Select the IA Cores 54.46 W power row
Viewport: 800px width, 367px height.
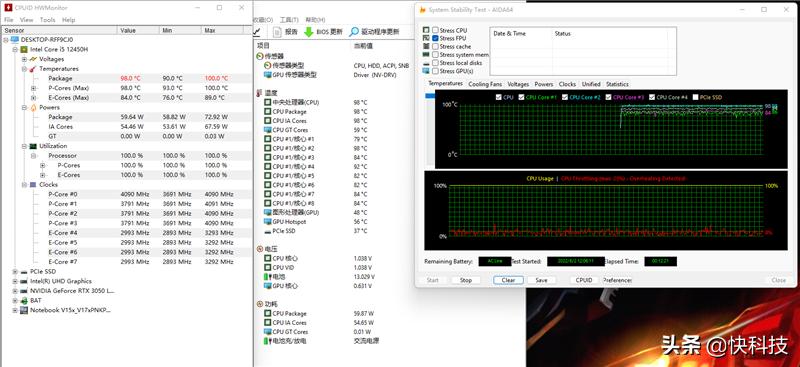click(x=127, y=127)
